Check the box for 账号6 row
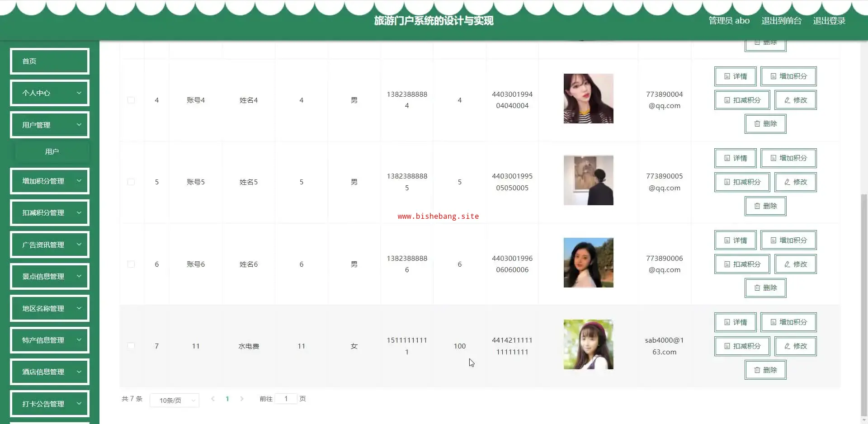The height and width of the screenshot is (424, 868). coord(131,264)
